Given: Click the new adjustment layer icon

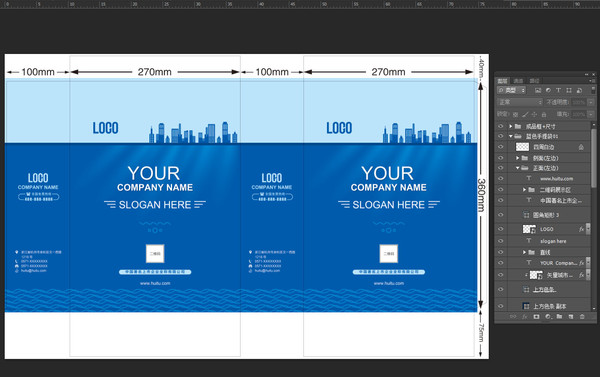Looking at the screenshot, I should [x=548, y=317].
